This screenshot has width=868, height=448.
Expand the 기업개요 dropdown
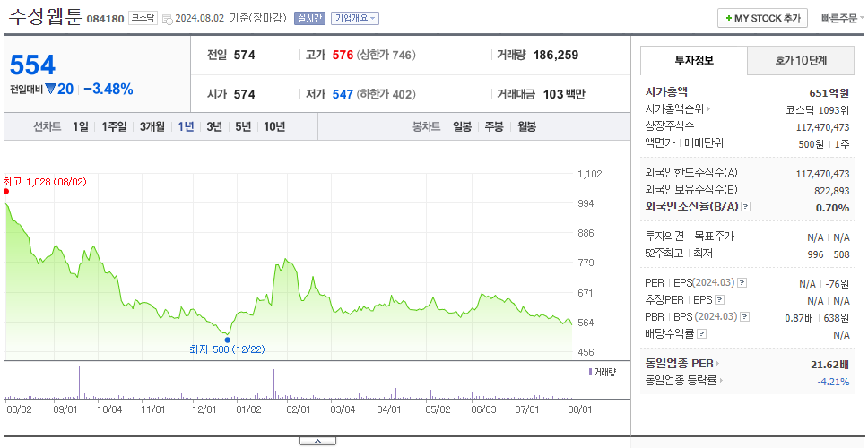pyautogui.click(x=355, y=18)
